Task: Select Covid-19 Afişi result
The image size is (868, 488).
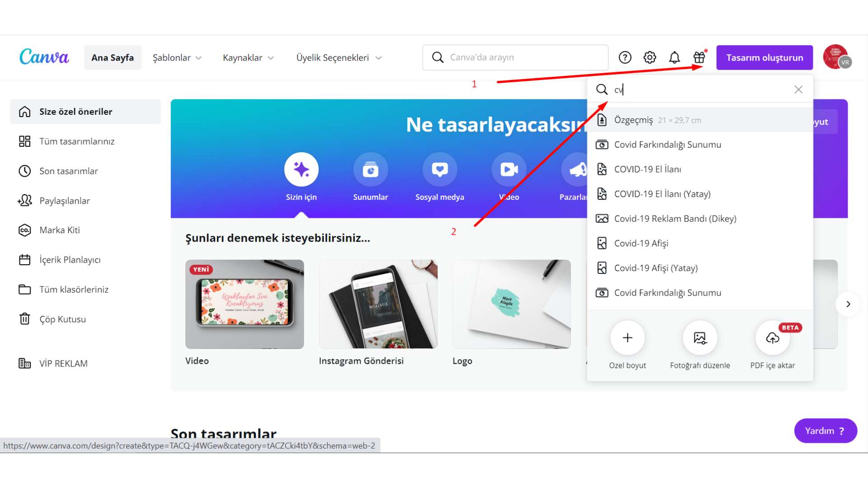Action: pyautogui.click(x=700, y=243)
